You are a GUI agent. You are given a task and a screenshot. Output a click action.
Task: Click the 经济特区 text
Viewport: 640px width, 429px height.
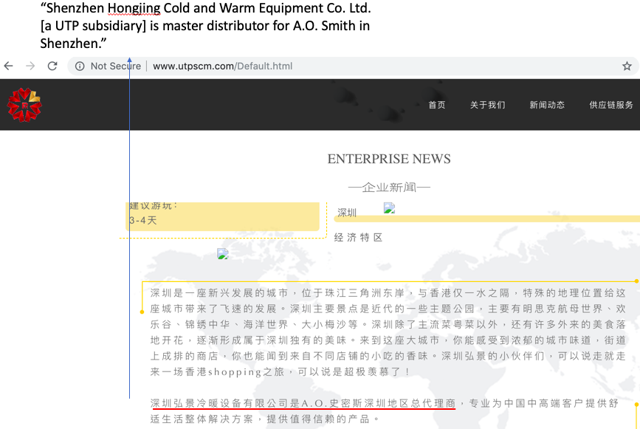coord(358,238)
